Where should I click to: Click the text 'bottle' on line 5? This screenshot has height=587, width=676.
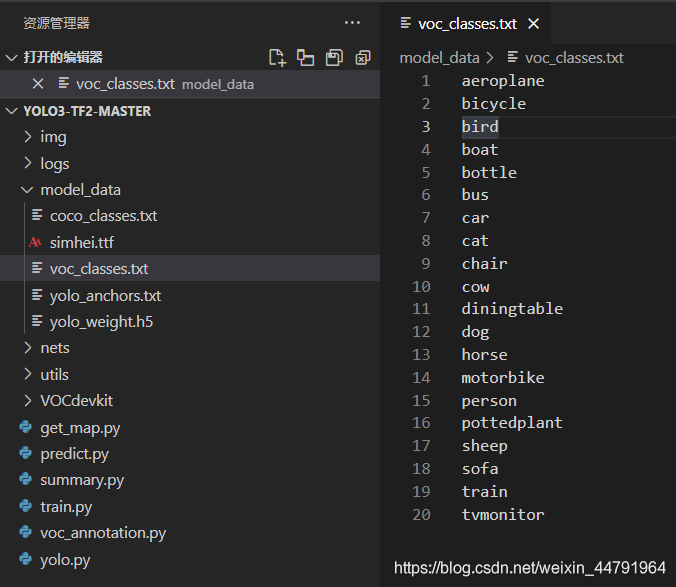point(489,172)
